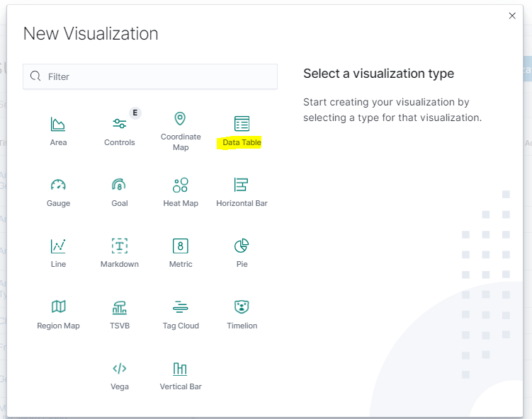Choose the Controls visualization icon

(119, 124)
